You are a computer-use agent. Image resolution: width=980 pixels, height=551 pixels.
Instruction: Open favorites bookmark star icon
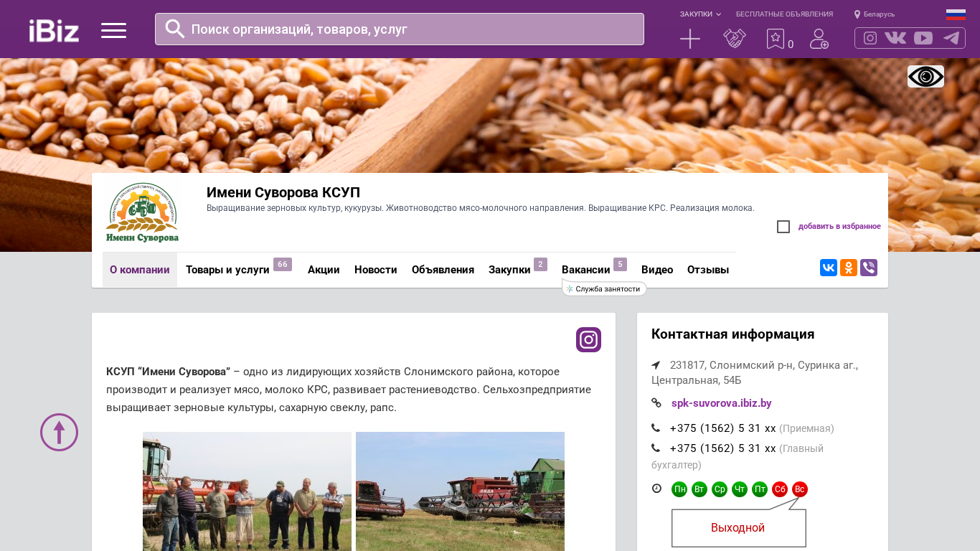[x=776, y=39]
